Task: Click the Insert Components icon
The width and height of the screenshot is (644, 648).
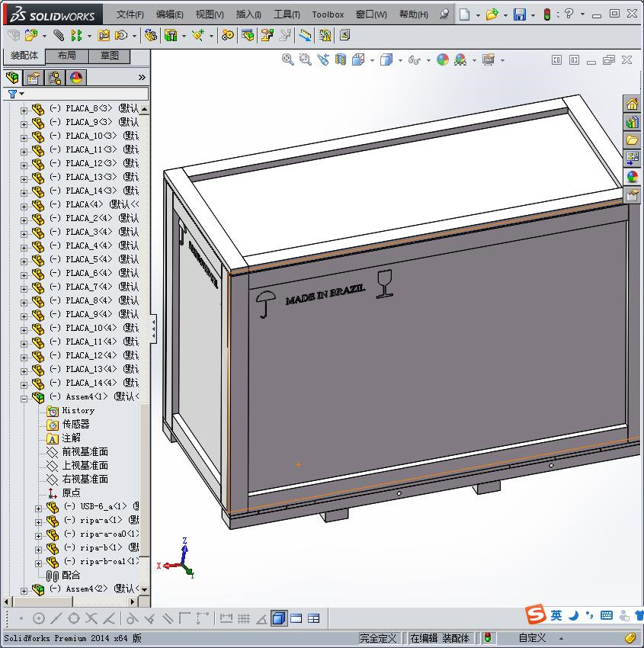Action: (30, 36)
